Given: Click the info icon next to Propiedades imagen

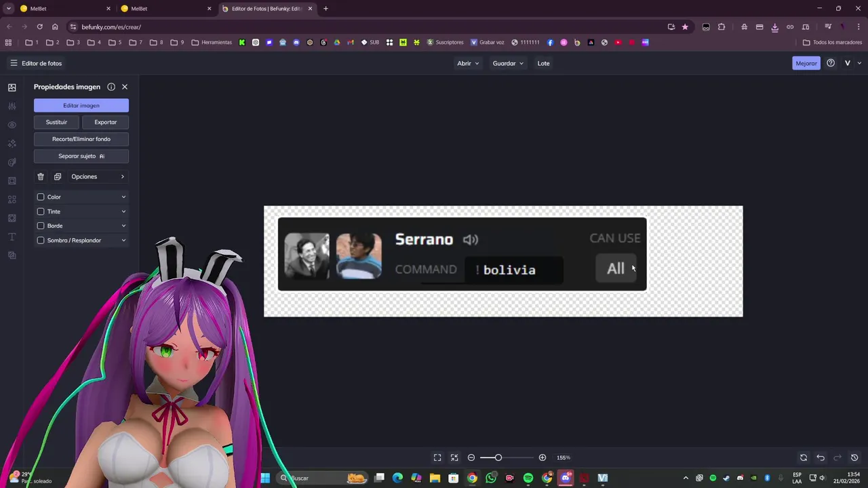Looking at the screenshot, I should (x=111, y=87).
